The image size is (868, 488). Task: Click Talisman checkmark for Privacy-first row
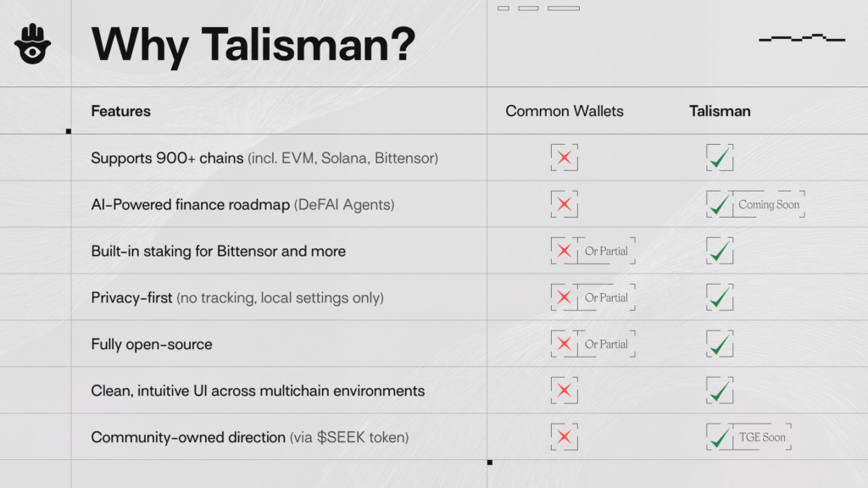click(x=720, y=297)
